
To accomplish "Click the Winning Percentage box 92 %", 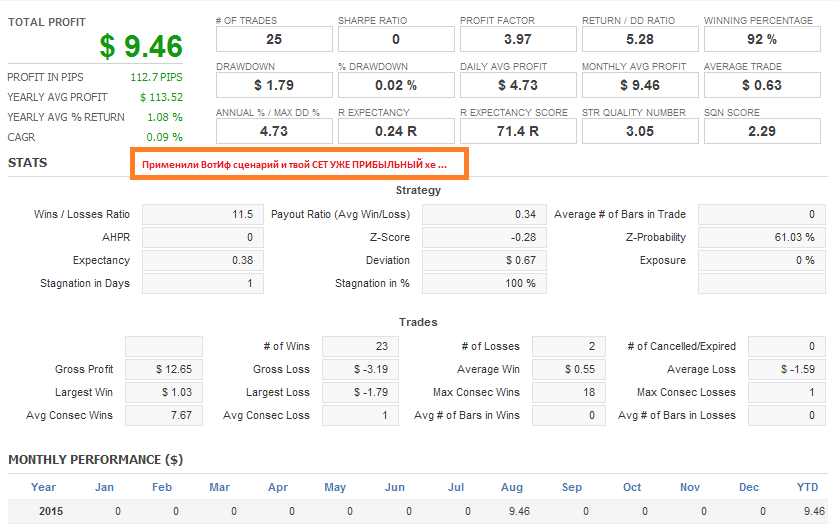I will (762, 40).
